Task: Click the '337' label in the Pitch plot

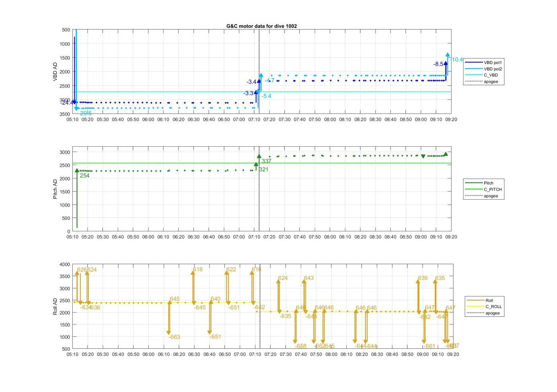Action: point(267,161)
